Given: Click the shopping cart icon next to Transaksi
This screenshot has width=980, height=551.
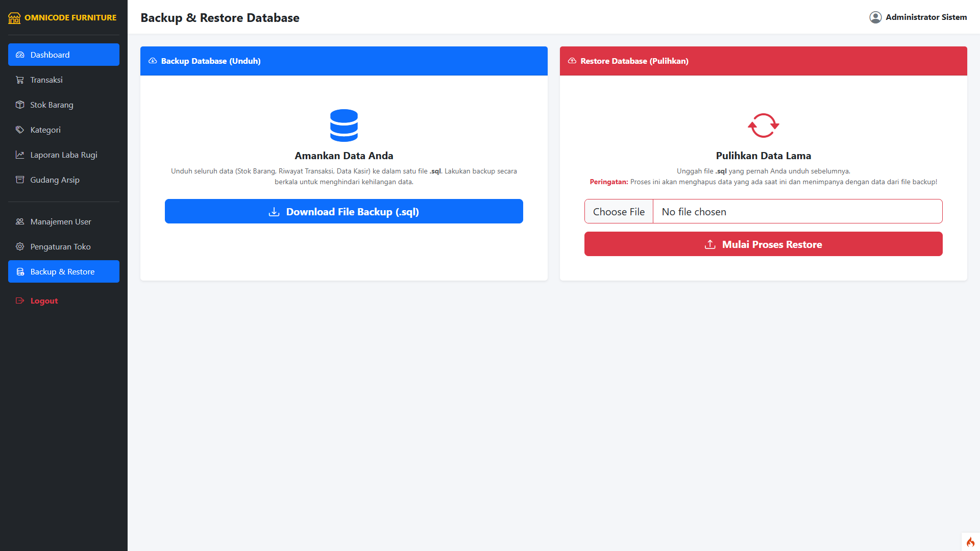Looking at the screenshot, I should tap(20, 80).
